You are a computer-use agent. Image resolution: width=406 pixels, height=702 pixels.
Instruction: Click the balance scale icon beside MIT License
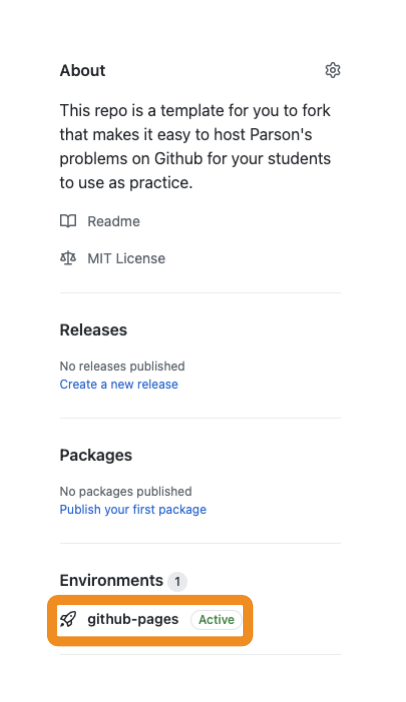68,258
